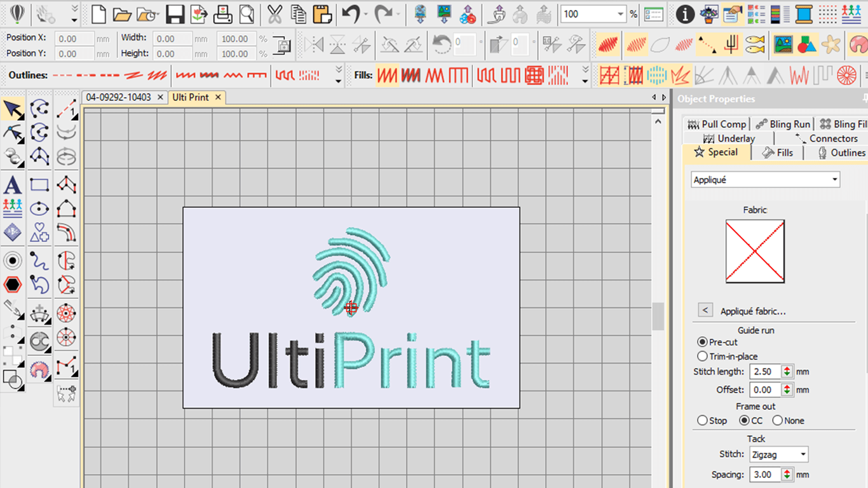Screen dimensions: 868x488
Task: Select the red hexagon tool
Action: pyautogui.click(x=12, y=283)
